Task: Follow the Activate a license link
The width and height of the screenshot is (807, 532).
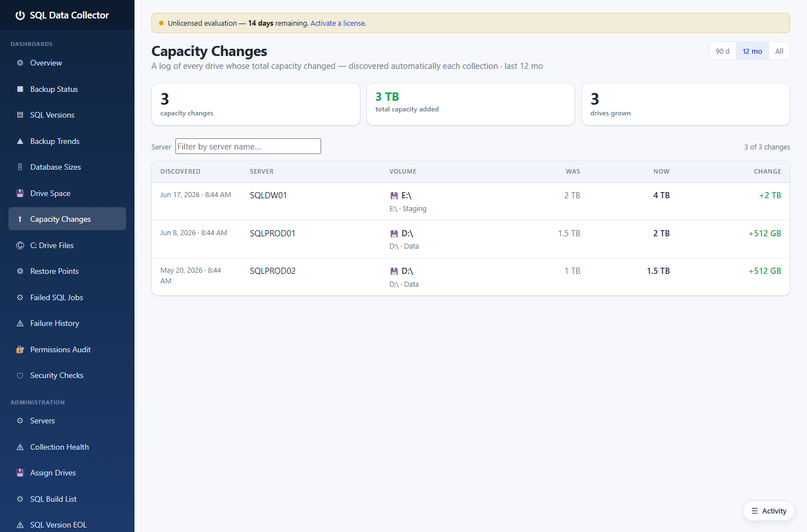Action: pos(338,24)
